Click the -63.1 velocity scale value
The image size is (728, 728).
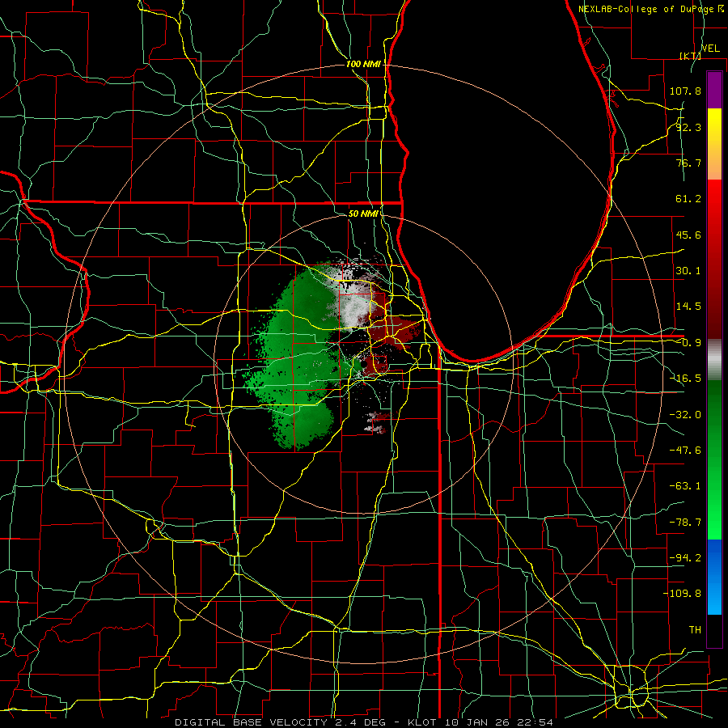coord(685,486)
